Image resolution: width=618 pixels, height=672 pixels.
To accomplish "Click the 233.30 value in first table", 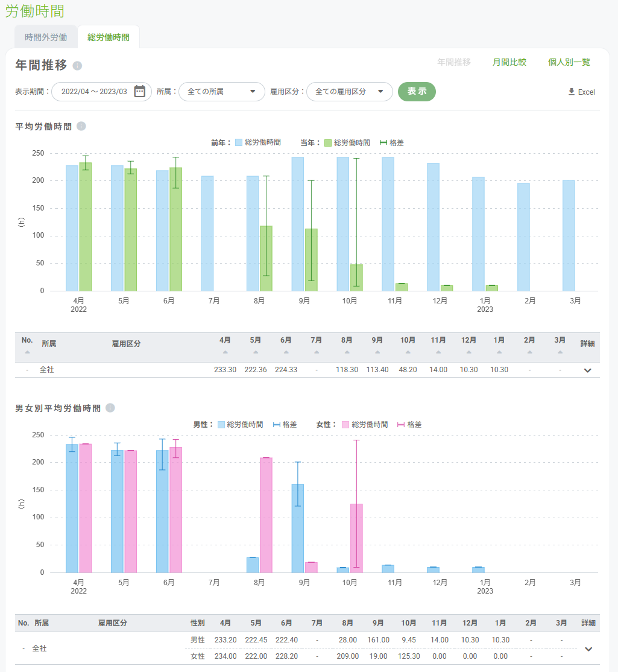I will [225, 369].
